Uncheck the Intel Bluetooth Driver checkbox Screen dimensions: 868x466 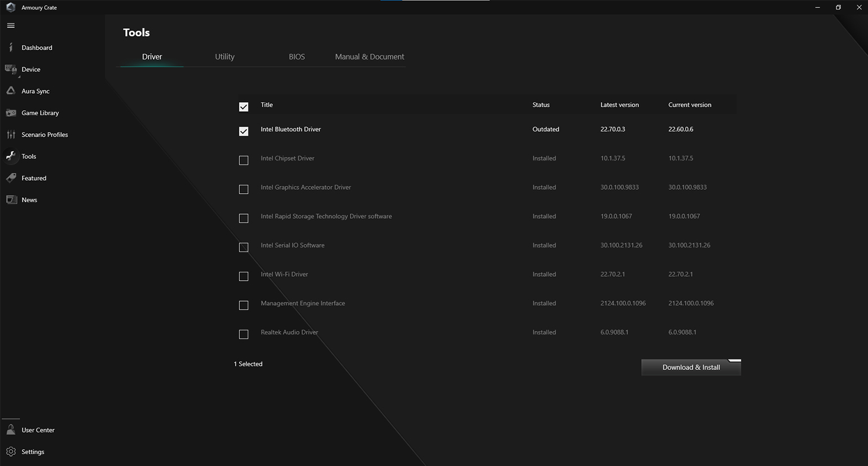point(243,131)
